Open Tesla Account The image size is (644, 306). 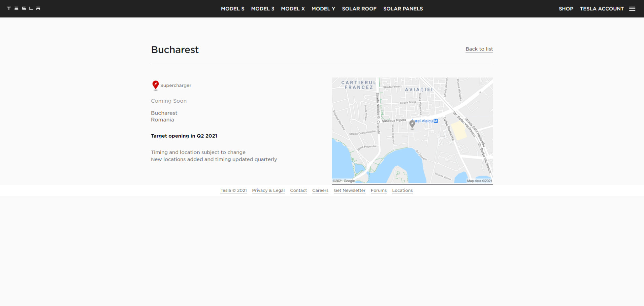pyautogui.click(x=602, y=9)
